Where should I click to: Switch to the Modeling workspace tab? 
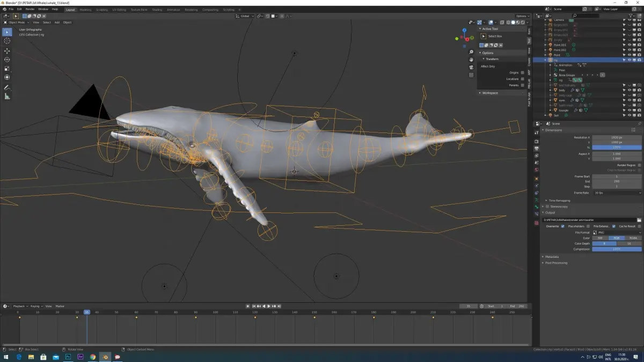tap(85, 9)
